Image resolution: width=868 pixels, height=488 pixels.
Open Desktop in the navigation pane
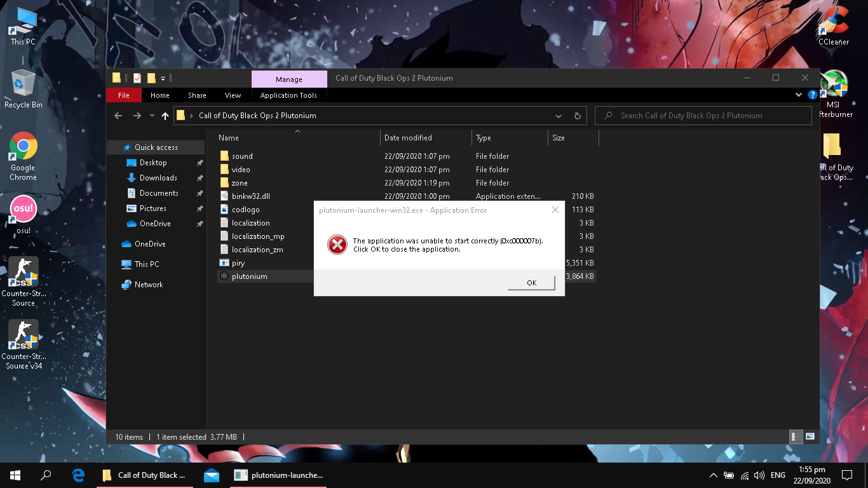pos(153,163)
